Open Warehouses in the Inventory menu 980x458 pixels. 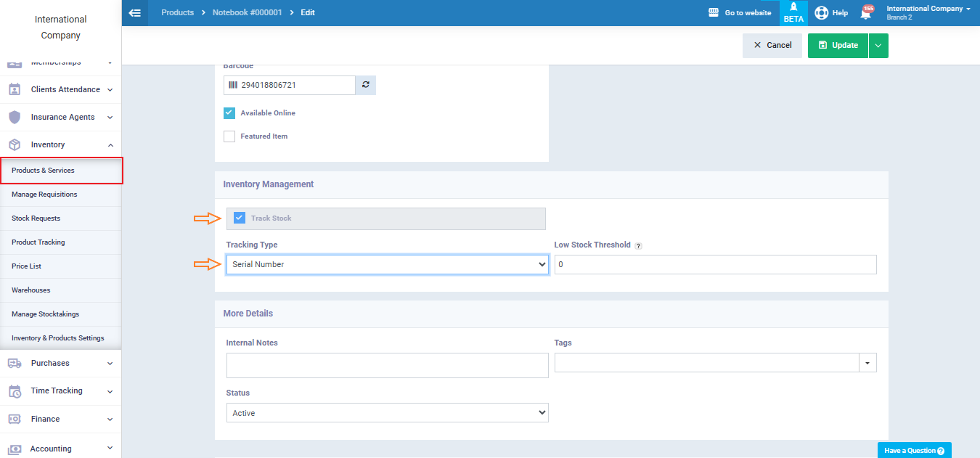[x=31, y=290]
